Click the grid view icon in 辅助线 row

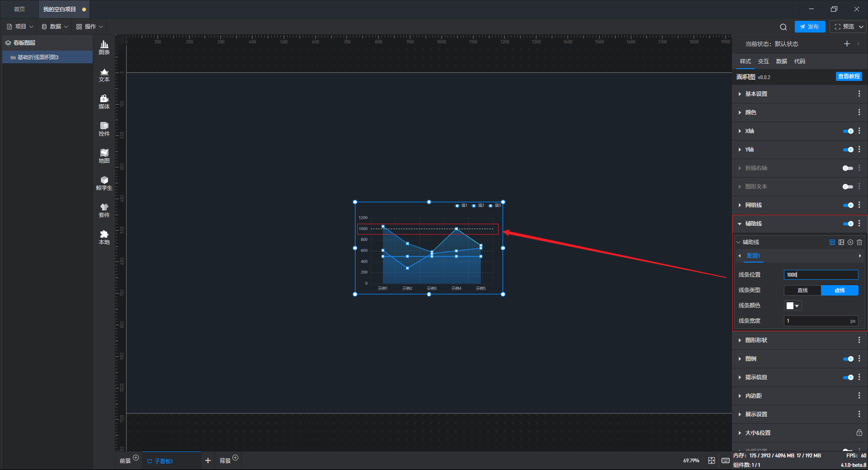click(841, 242)
